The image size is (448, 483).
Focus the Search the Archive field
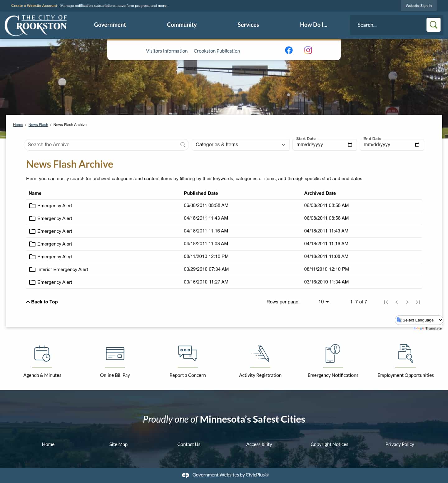[x=106, y=145]
